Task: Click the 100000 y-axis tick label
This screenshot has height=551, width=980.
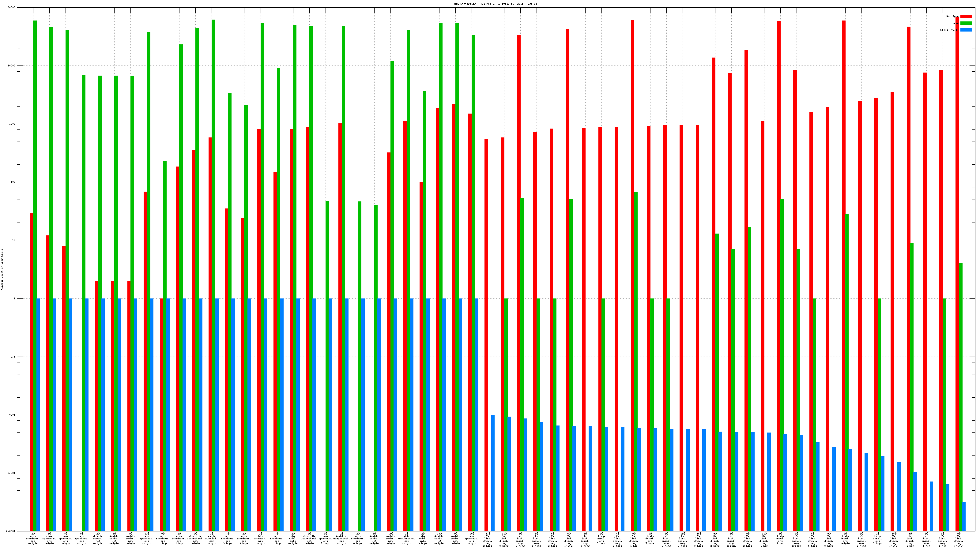Action: [x=11, y=8]
